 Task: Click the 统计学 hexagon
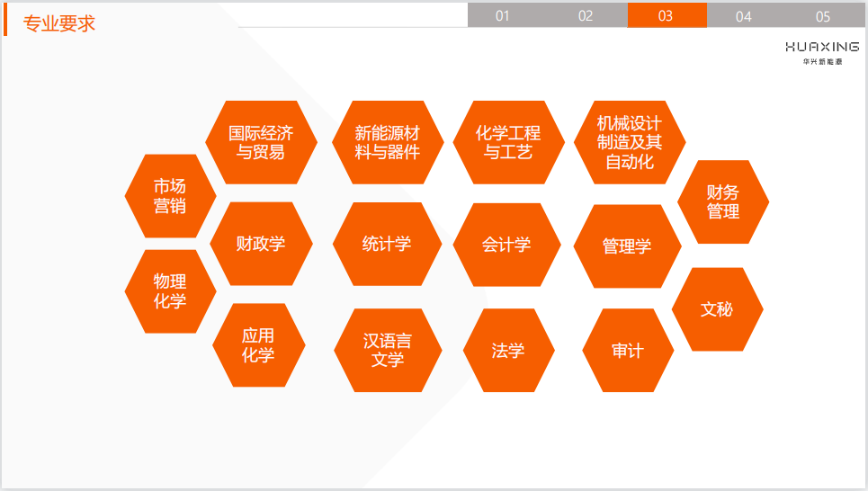[x=387, y=244]
